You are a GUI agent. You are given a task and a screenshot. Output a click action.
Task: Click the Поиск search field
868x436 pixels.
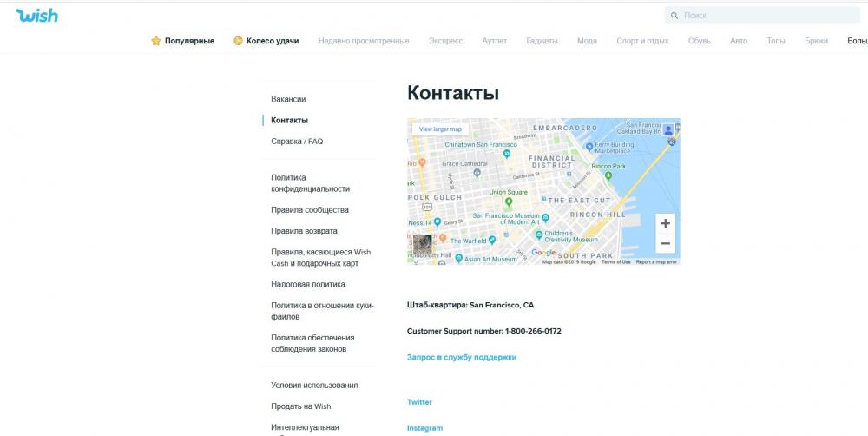click(x=762, y=16)
